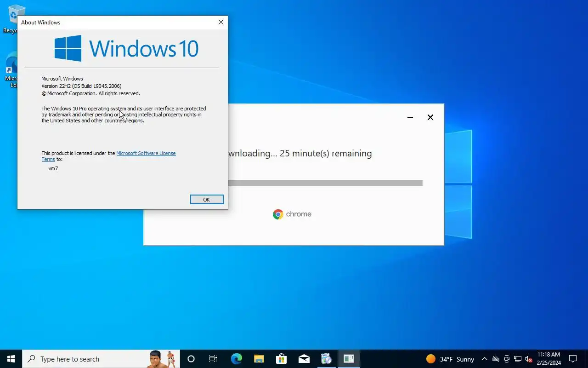Switch to the Chrome installer taskbar item
Screen dimensions: 588x368
326,359
